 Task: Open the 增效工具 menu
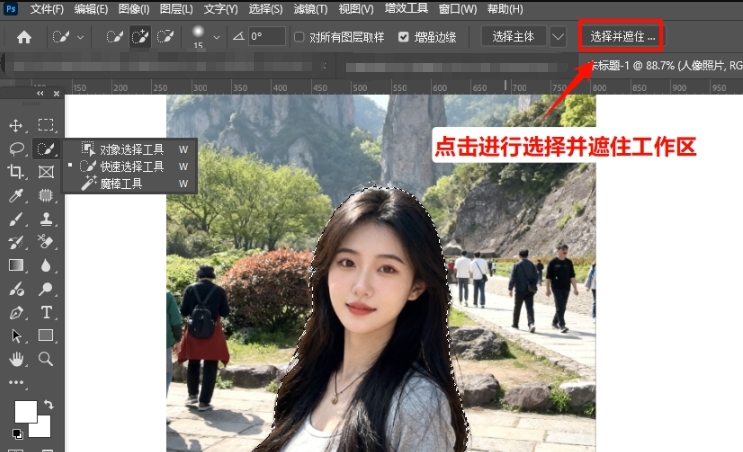click(406, 9)
